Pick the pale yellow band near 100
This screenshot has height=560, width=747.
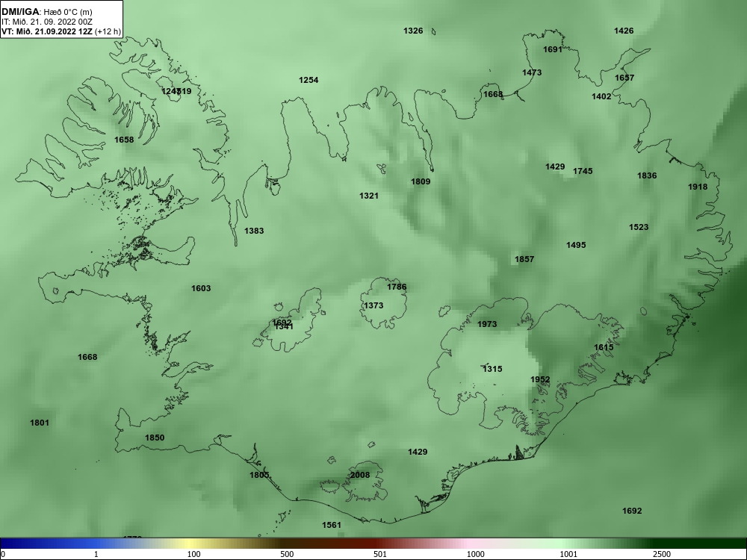188,544
